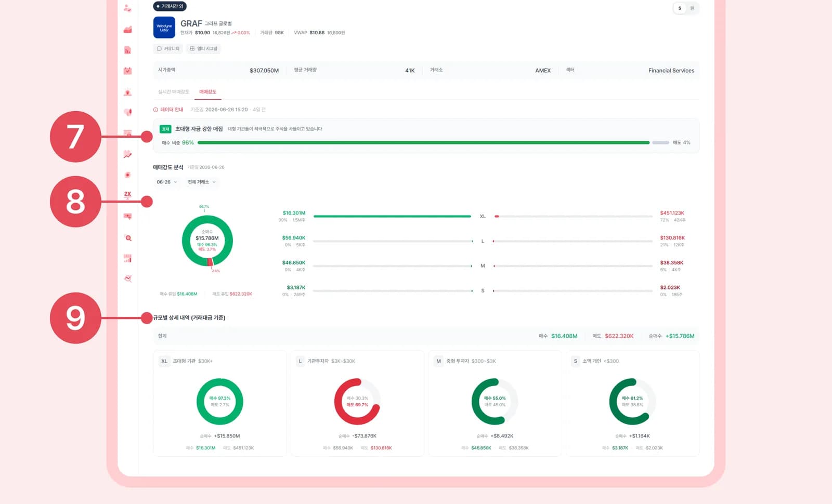Open the bar-chart document sidebar icon
832x504 pixels.
tap(127, 50)
